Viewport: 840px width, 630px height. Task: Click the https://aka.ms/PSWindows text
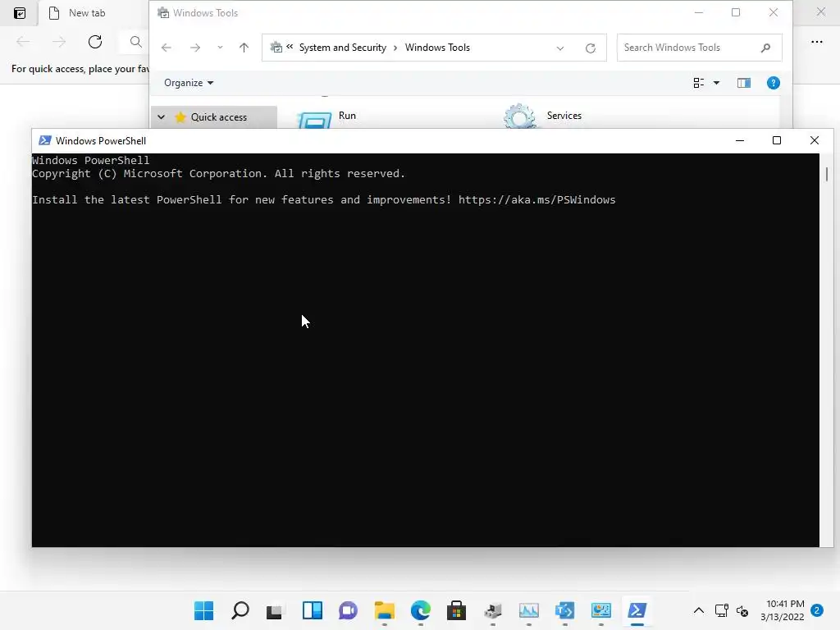536,200
